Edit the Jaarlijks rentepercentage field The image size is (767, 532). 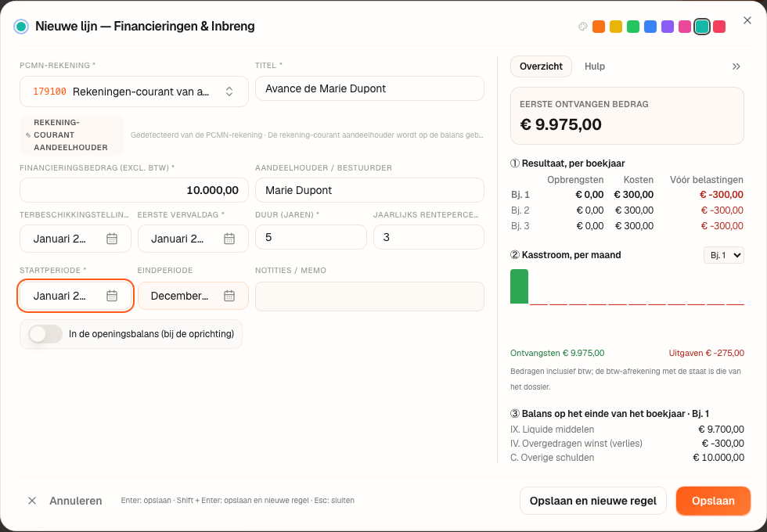429,237
